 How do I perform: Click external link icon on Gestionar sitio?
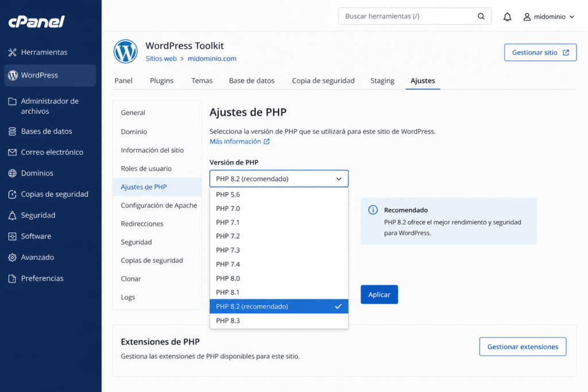point(566,52)
